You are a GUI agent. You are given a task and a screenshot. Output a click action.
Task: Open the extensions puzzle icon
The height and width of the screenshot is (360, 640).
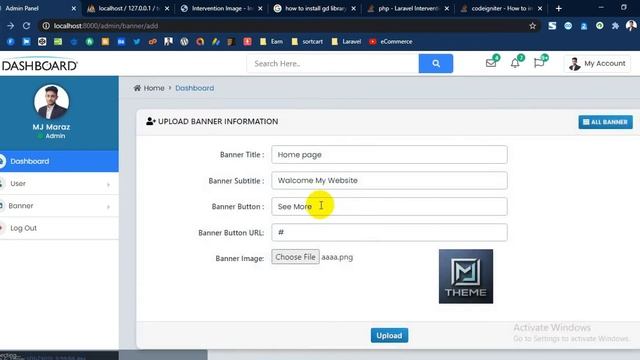[x=615, y=26]
